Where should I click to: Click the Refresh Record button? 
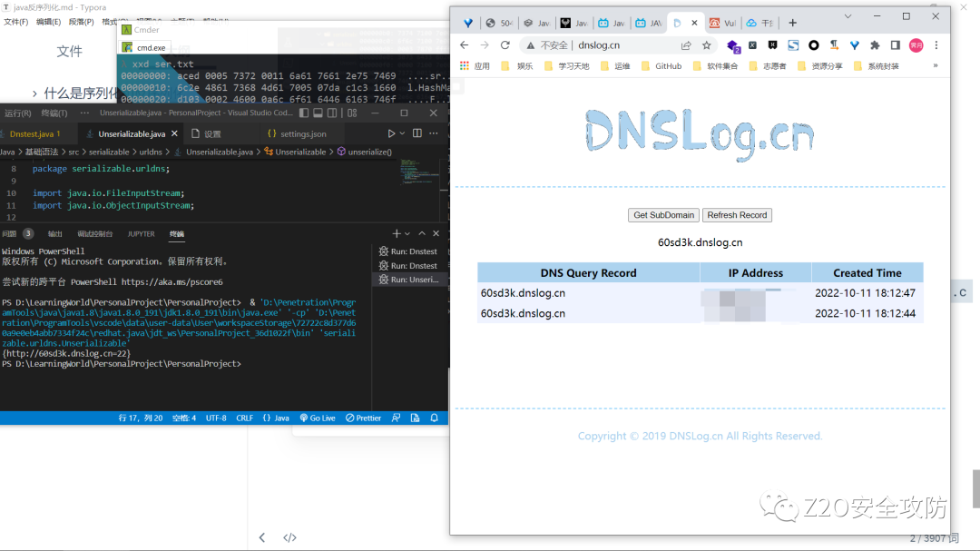click(x=737, y=215)
